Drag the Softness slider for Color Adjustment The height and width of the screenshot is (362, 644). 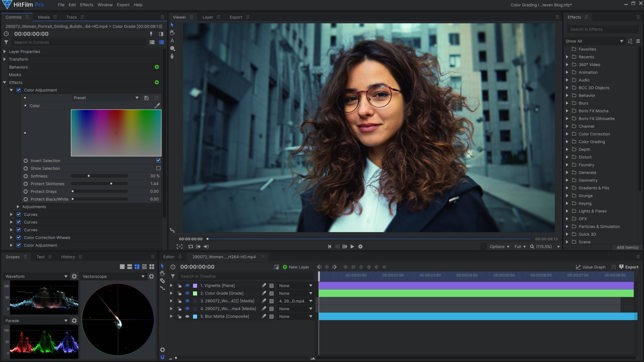pos(89,176)
